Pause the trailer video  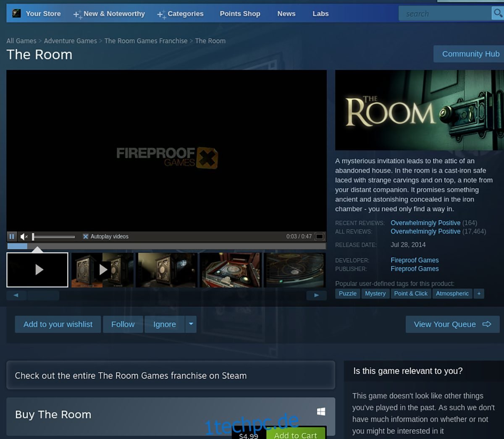12,237
